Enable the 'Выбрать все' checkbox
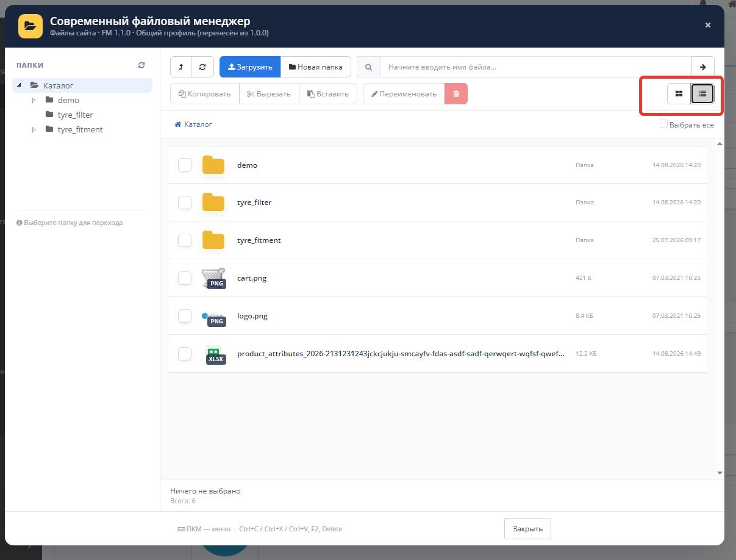The image size is (736, 560). click(x=663, y=124)
